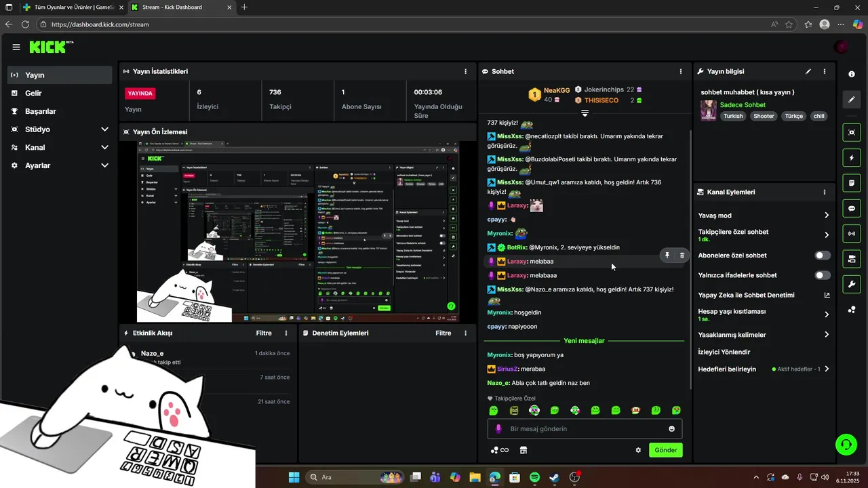Click the Shooter tag
The image size is (868, 488).
764,116
